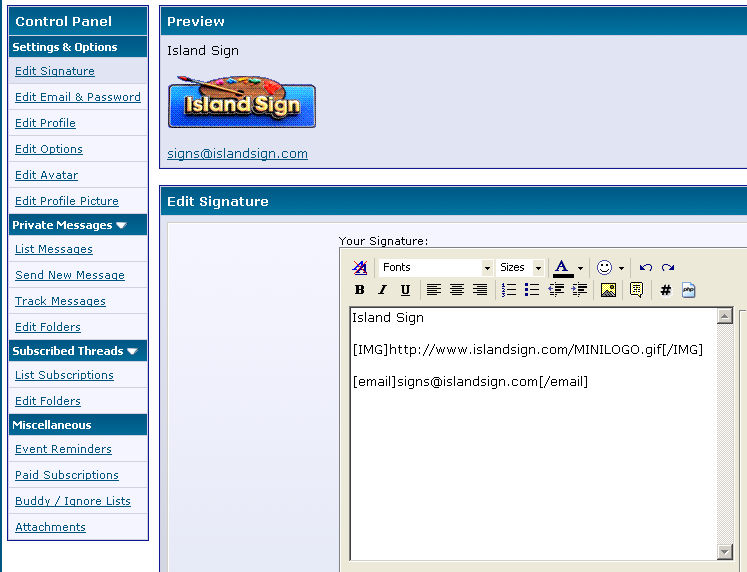Click the signature box scroll down arrow
This screenshot has height=572, width=747.
click(x=725, y=552)
